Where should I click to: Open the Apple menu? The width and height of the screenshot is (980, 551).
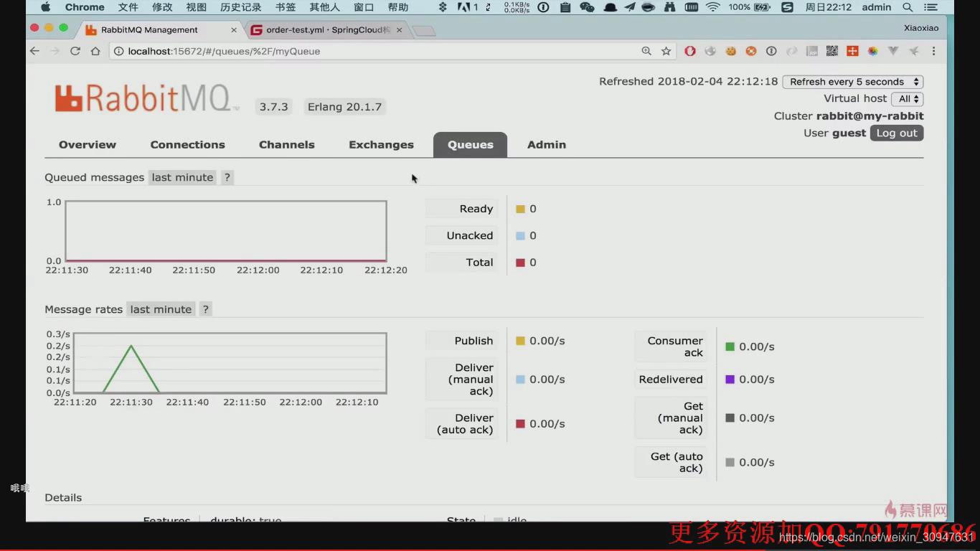point(45,7)
